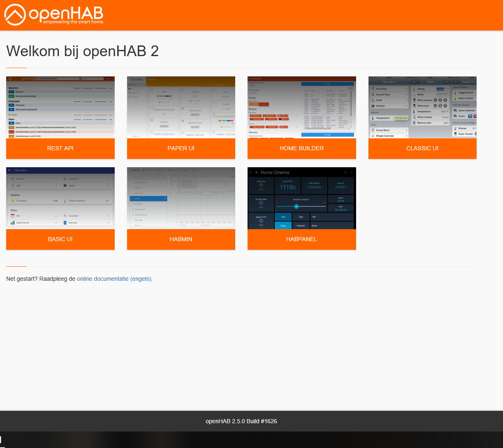This screenshot has height=448, width=503.
Task: Open the HABMIN tile label
Action: 181,239
